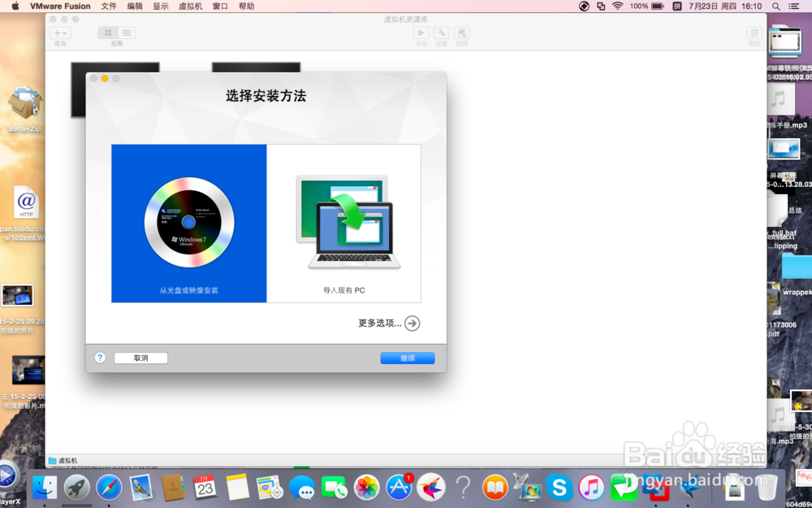Select the install from disc or image option
Image resolution: width=812 pixels, height=508 pixels.
pyautogui.click(x=189, y=224)
